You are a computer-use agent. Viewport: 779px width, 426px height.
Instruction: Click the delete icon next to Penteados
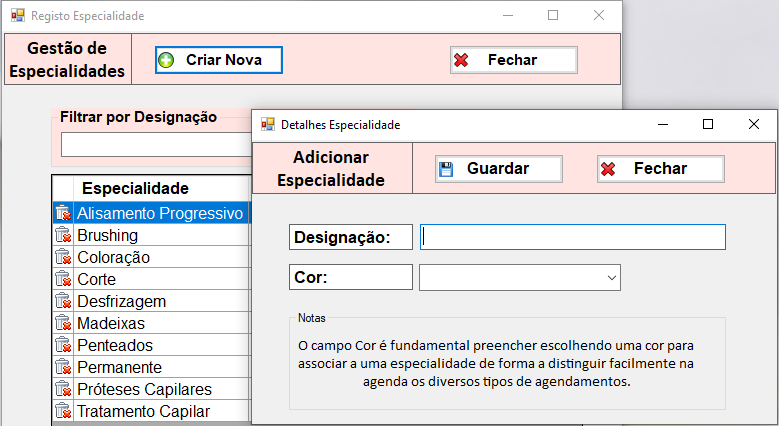coord(63,345)
